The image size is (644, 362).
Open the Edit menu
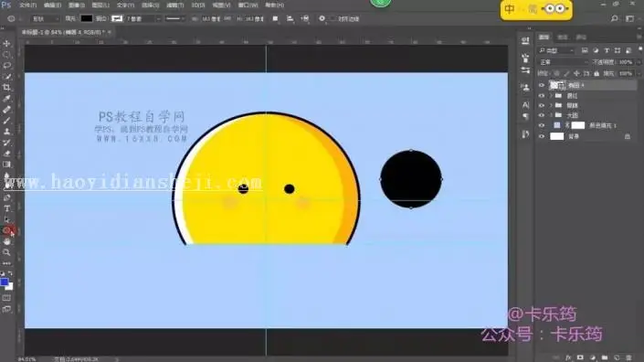pos(52,5)
